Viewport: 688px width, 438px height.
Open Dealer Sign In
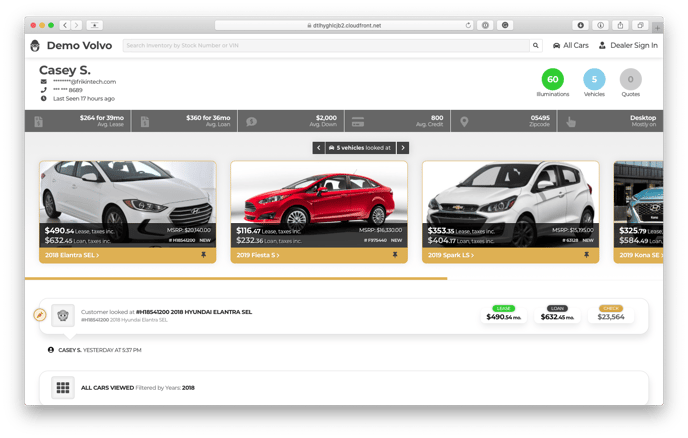[628, 46]
